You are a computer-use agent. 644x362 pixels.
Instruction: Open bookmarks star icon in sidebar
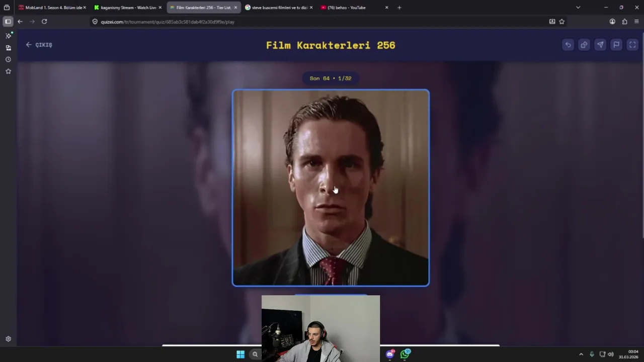pyautogui.click(x=8, y=71)
